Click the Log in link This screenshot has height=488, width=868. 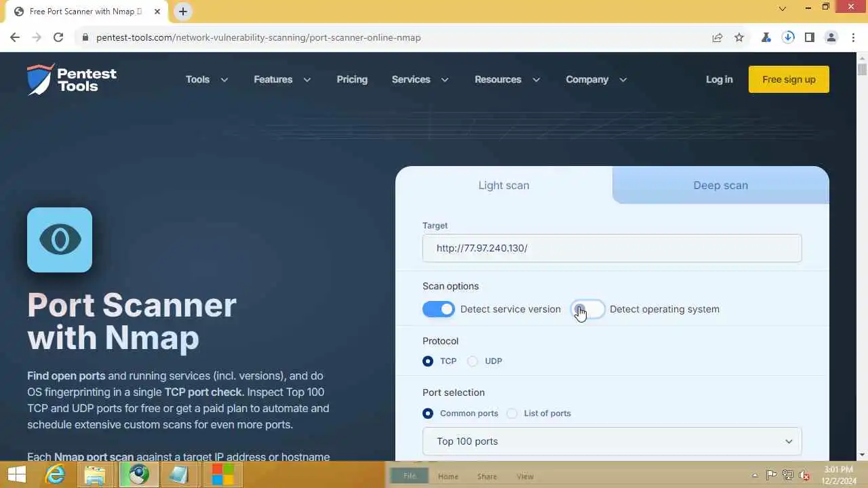click(719, 79)
